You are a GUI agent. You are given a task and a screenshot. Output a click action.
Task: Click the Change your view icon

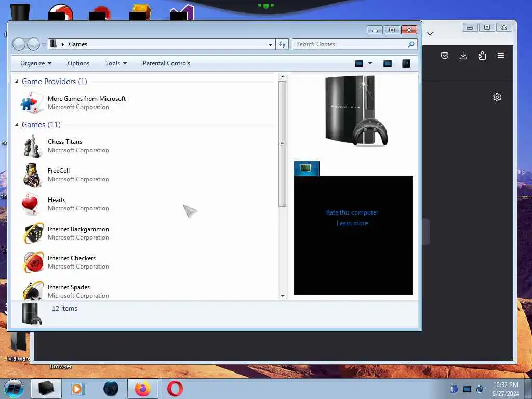(359, 63)
